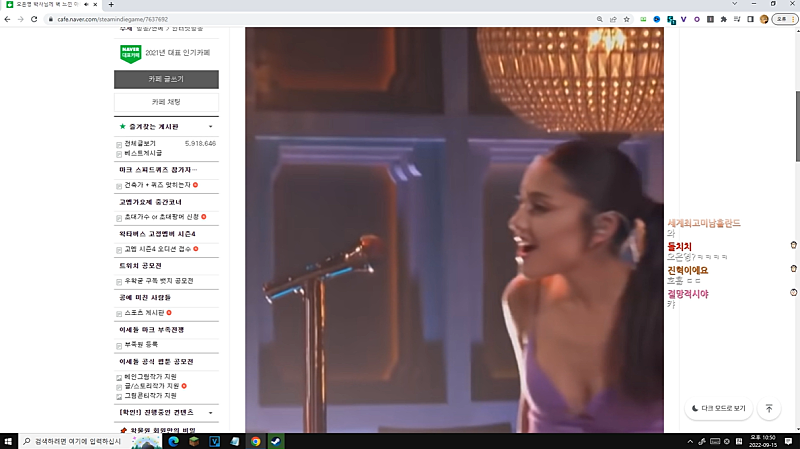Open the Windows Start menu

[8, 441]
